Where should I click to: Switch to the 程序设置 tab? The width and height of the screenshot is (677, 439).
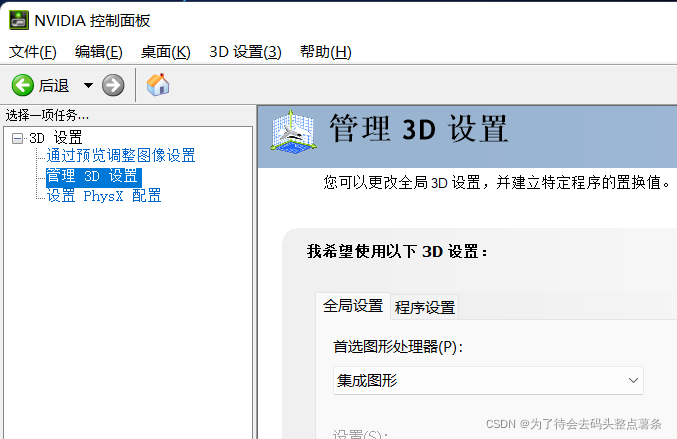click(425, 307)
